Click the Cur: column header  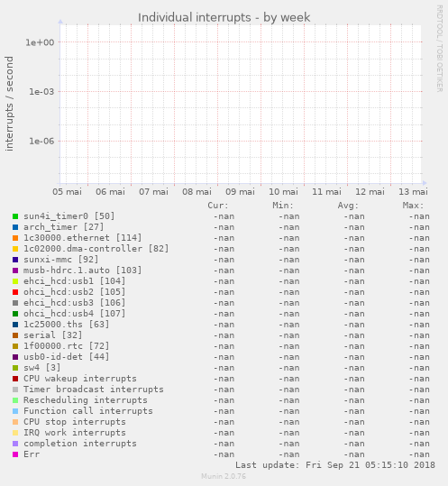pyautogui.click(x=218, y=206)
